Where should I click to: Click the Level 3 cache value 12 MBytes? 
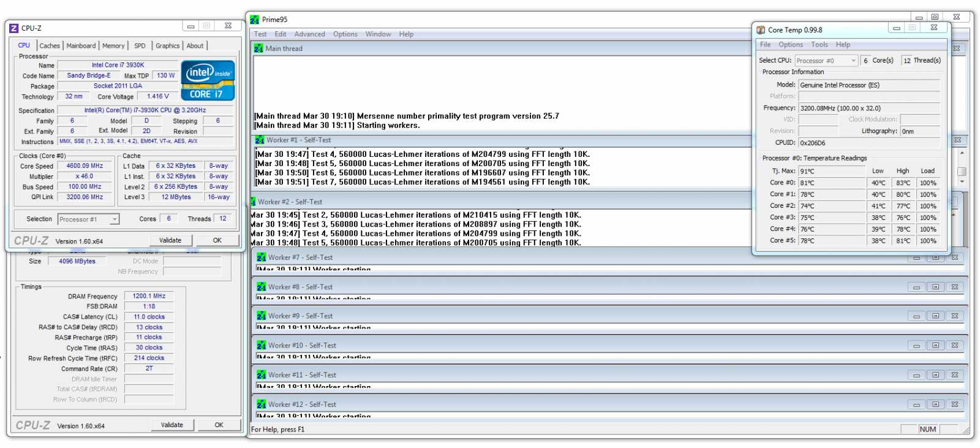[176, 197]
